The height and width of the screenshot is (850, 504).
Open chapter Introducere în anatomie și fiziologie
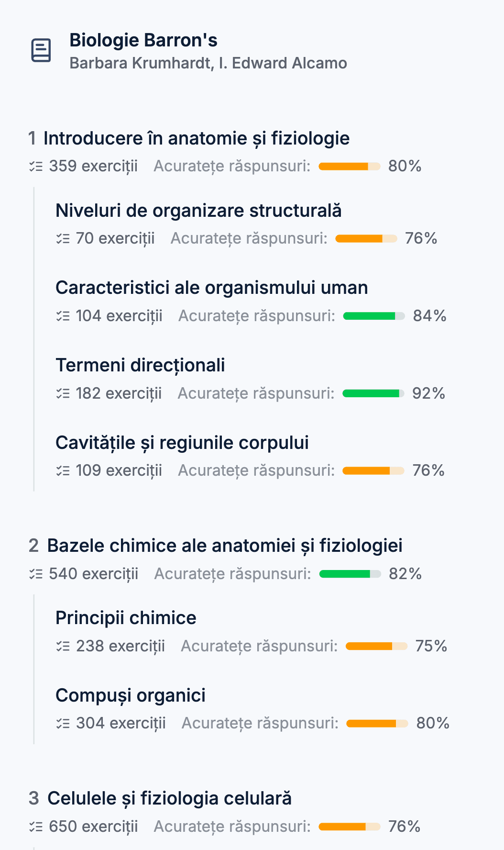[x=196, y=138]
